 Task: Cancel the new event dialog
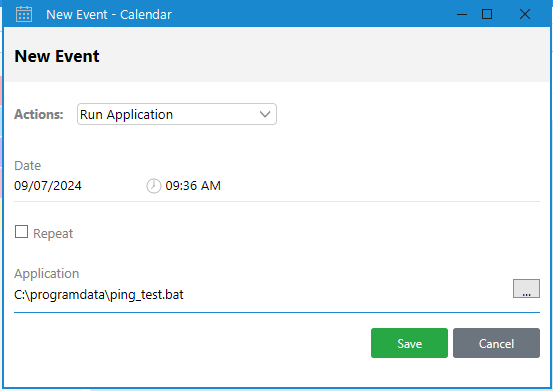[x=496, y=343]
